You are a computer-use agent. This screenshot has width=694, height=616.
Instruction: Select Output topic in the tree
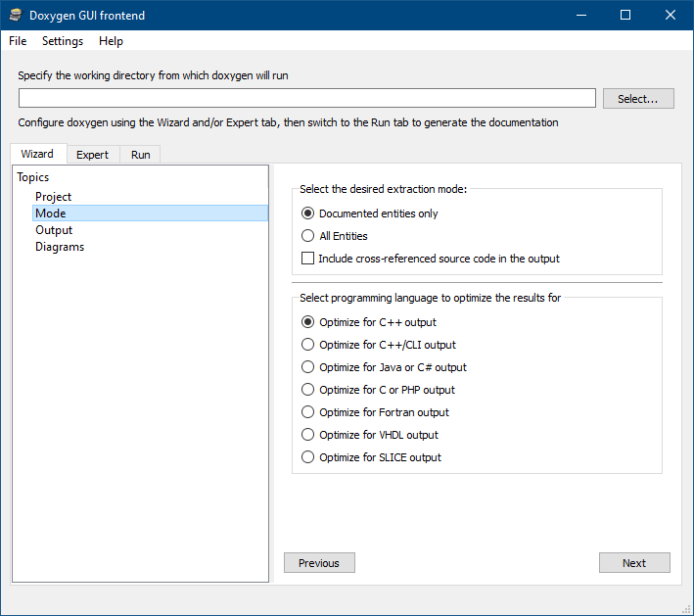(x=54, y=230)
